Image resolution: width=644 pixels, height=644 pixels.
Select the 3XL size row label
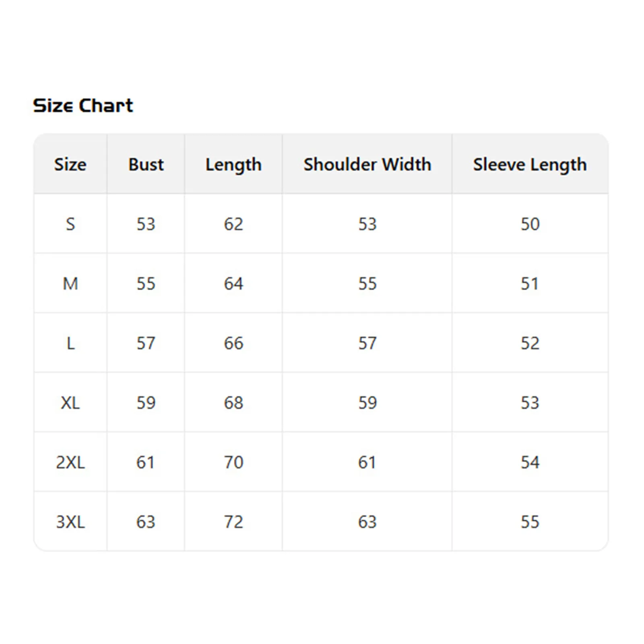[70, 522]
